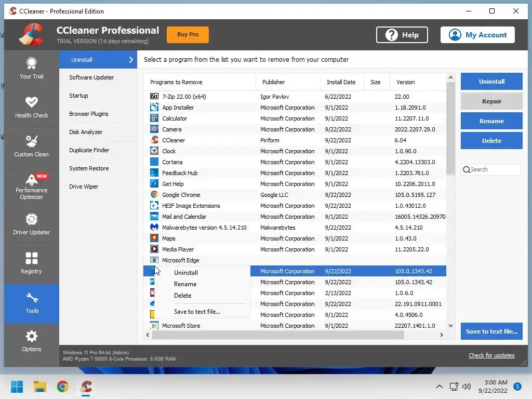Open the System Restore tab

(x=98, y=168)
